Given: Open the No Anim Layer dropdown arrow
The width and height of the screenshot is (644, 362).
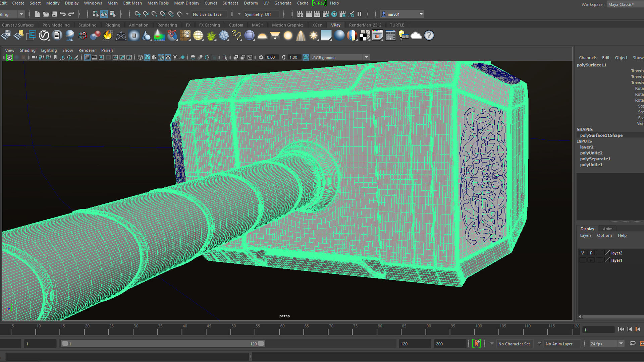Looking at the screenshot, I should coord(539,343).
